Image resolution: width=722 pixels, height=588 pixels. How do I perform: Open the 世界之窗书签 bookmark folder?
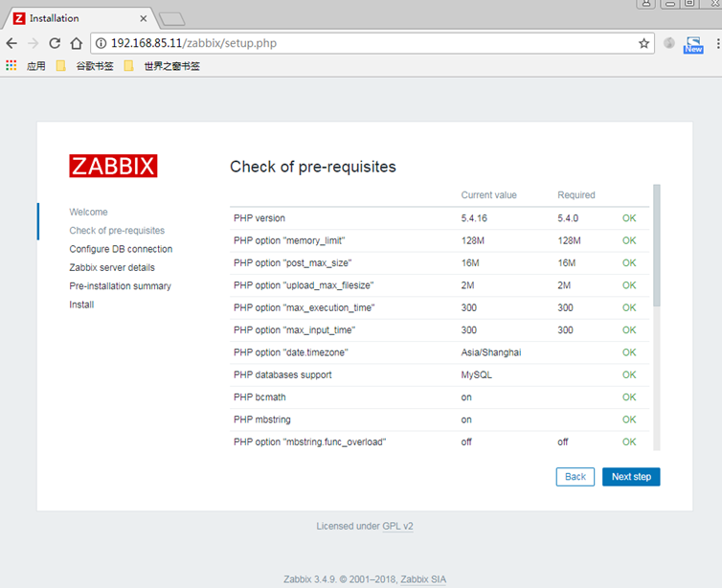click(162, 66)
